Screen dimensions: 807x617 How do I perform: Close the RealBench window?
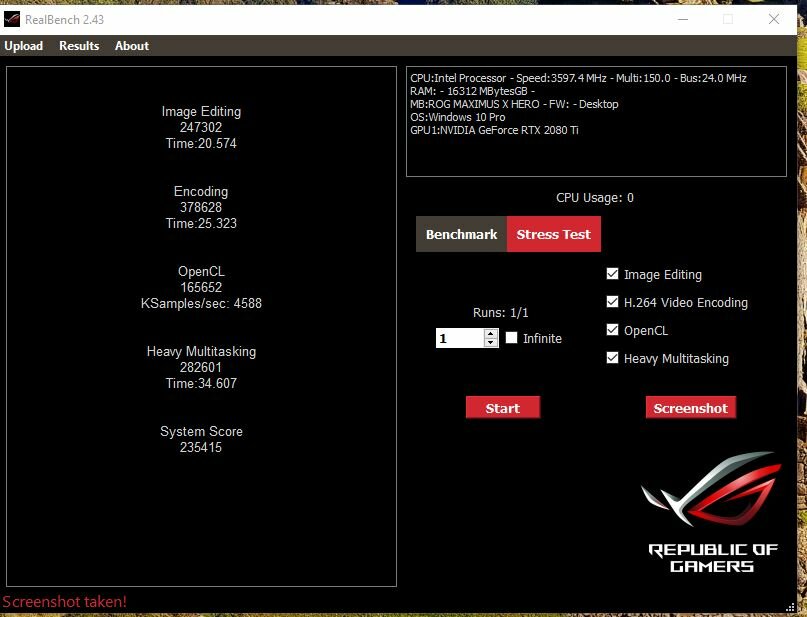tap(774, 19)
